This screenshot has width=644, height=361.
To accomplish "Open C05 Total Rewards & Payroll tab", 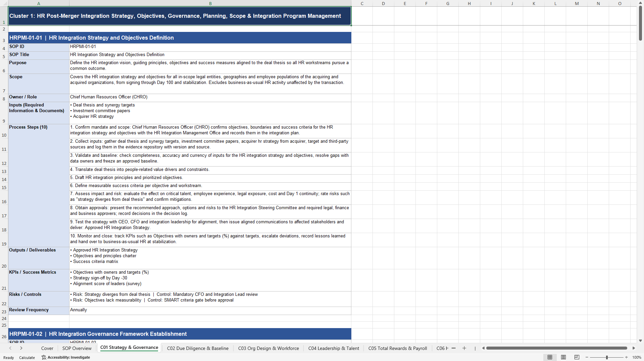I will [x=398, y=348].
